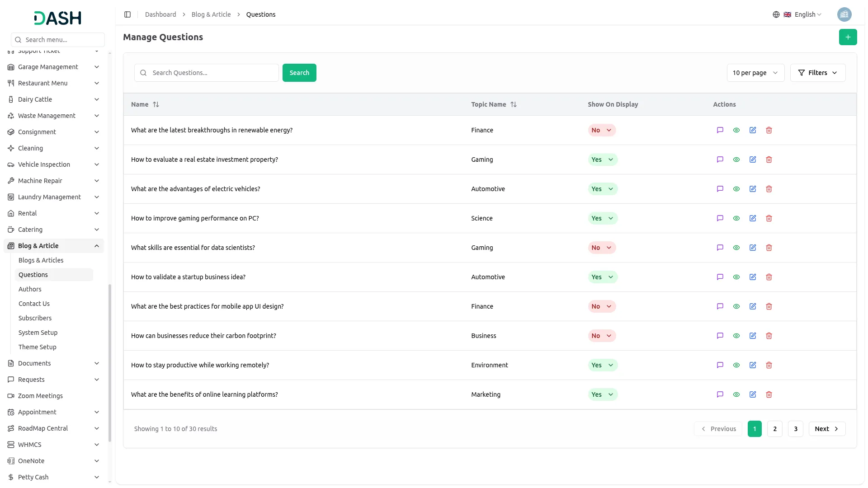This screenshot has width=868, height=488.
Task: Sort by Topic Name column icon
Action: tap(514, 104)
